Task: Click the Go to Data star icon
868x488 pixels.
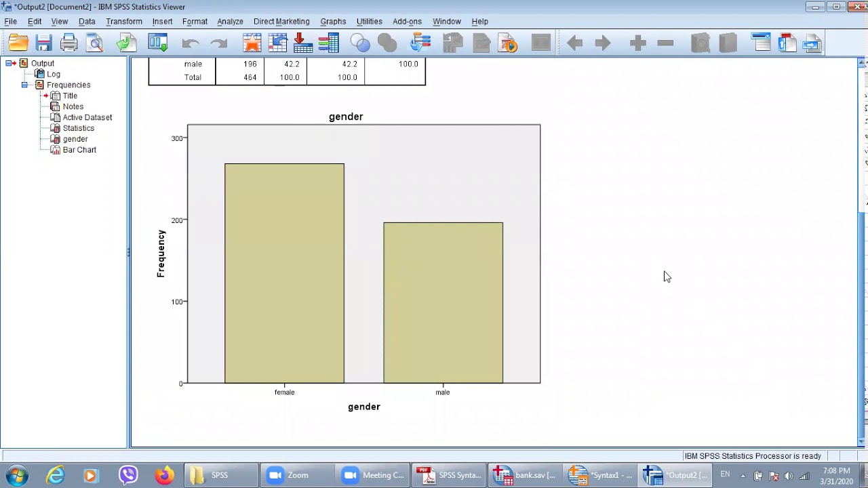Action: click(252, 43)
